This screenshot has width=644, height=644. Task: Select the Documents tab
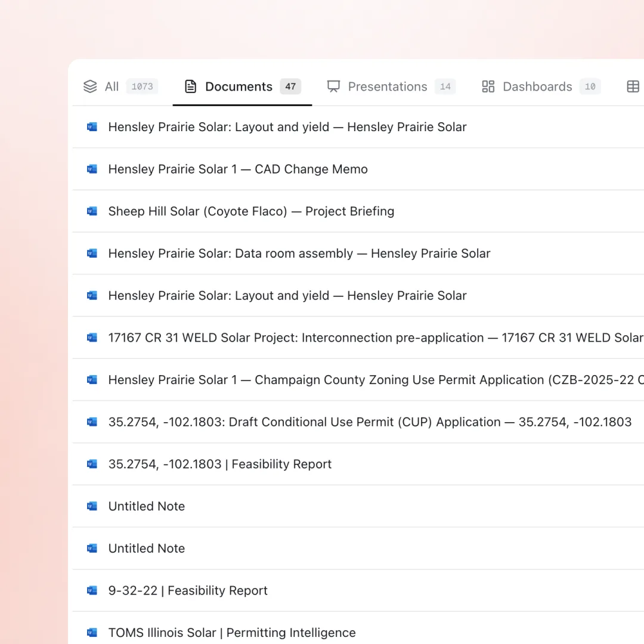pyautogui.click(x=242, y=86)
